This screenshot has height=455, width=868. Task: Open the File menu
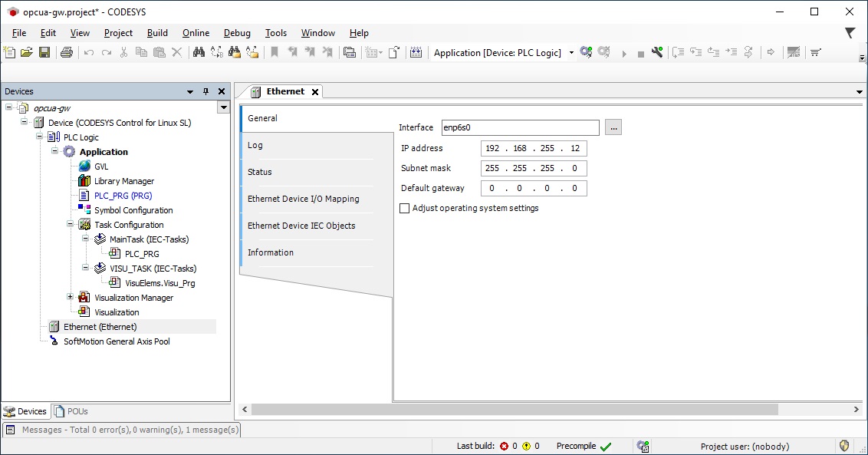[19, 33]
